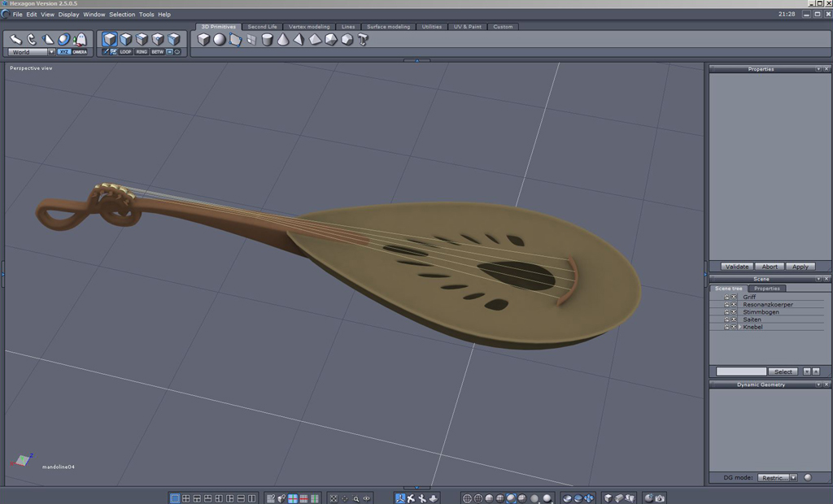Click the Validate button

click(x=737, y=267)
